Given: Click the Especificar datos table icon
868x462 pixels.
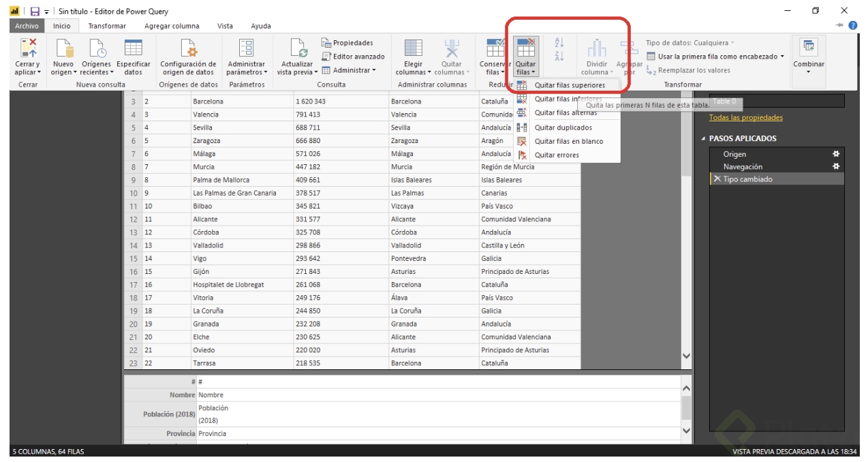Looking at the screenshot, I should (133, 48).
